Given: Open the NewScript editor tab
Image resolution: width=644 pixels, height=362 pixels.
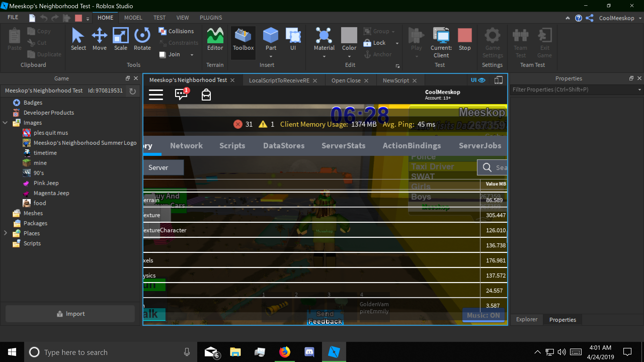Looking at the screenshot, I should pyautogui.click(x=396, y=80).
